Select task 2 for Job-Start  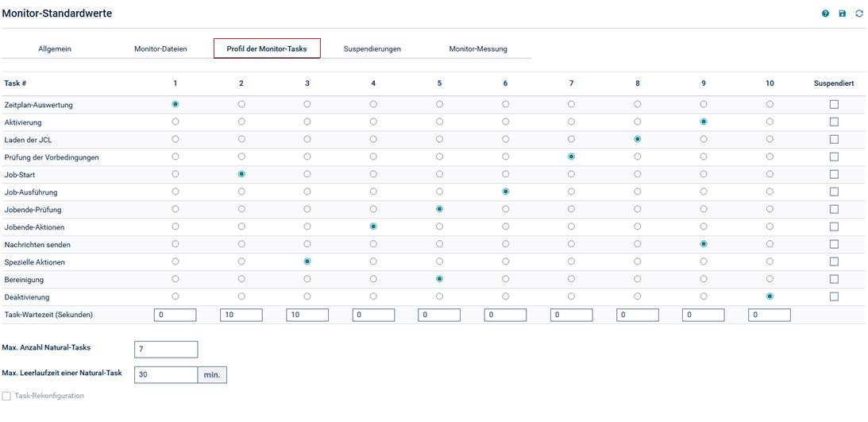coord(241,174)
